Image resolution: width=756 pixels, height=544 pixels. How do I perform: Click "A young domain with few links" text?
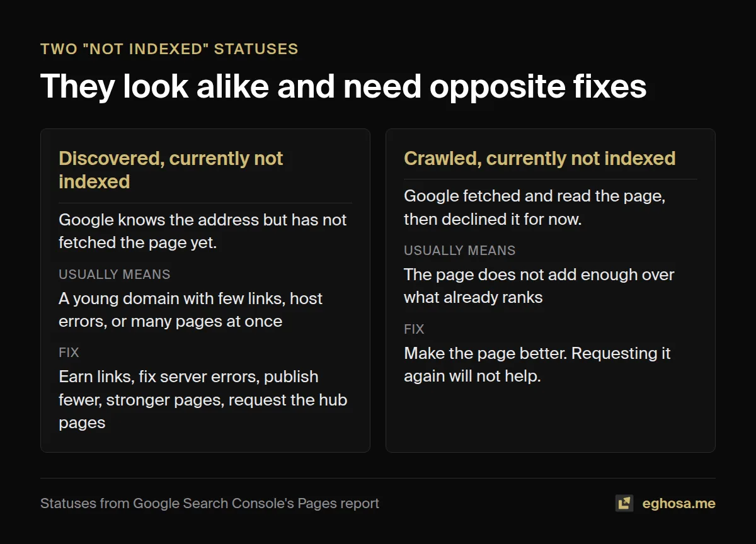[x=191, y=310]
